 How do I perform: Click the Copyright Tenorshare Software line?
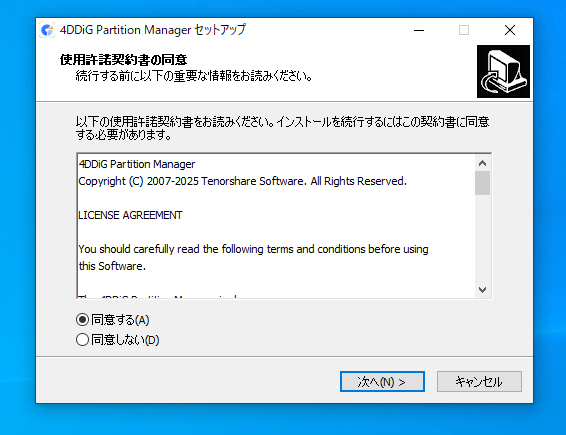[x=243, y=181]
